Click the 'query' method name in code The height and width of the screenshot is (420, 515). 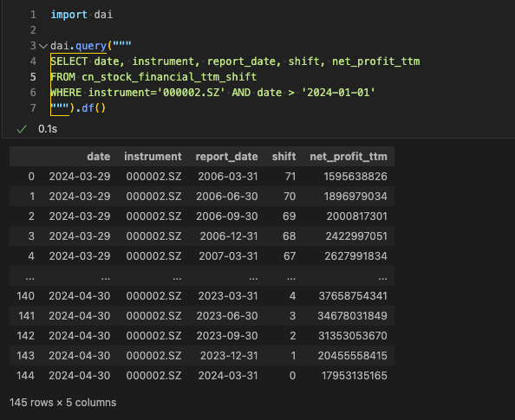pos(91,46)
